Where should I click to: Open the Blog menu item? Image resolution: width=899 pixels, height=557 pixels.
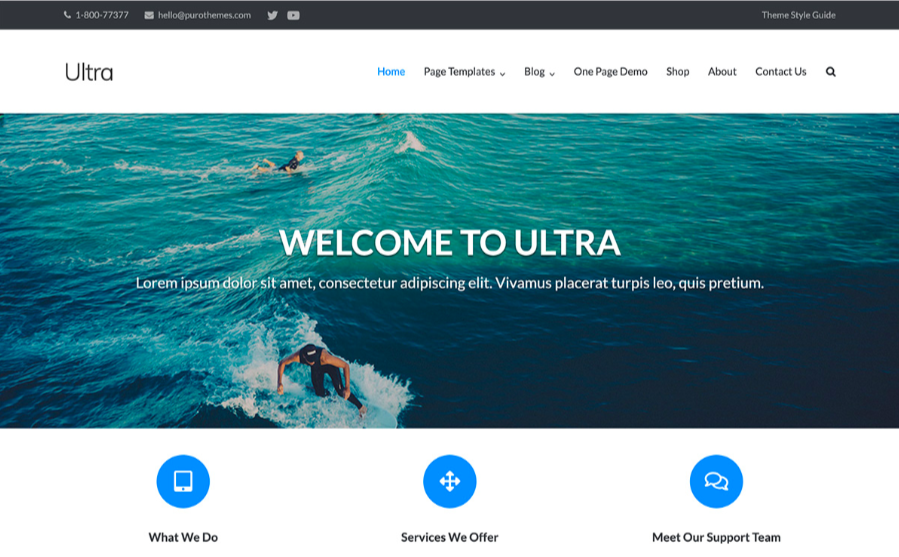[534, 72]
